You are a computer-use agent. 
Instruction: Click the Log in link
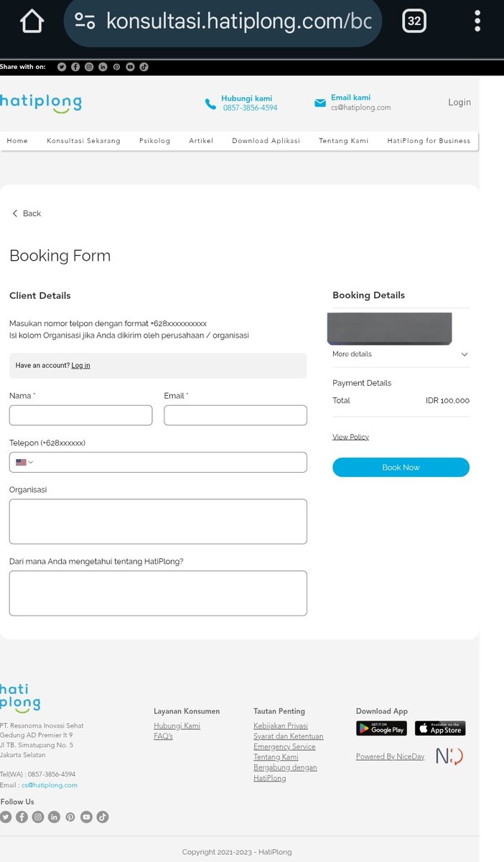coord(80,366)
